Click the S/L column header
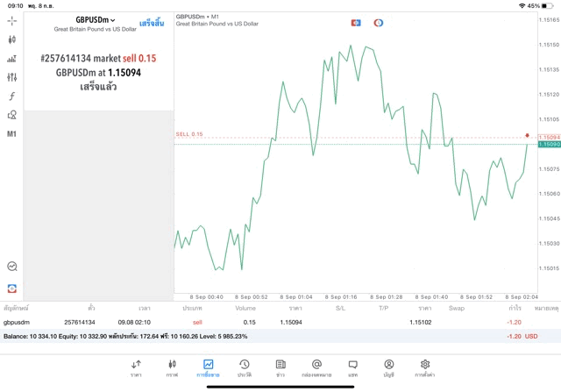Viewport: 561px width, 392px height. pyautogui.click(x=340, y=308)
